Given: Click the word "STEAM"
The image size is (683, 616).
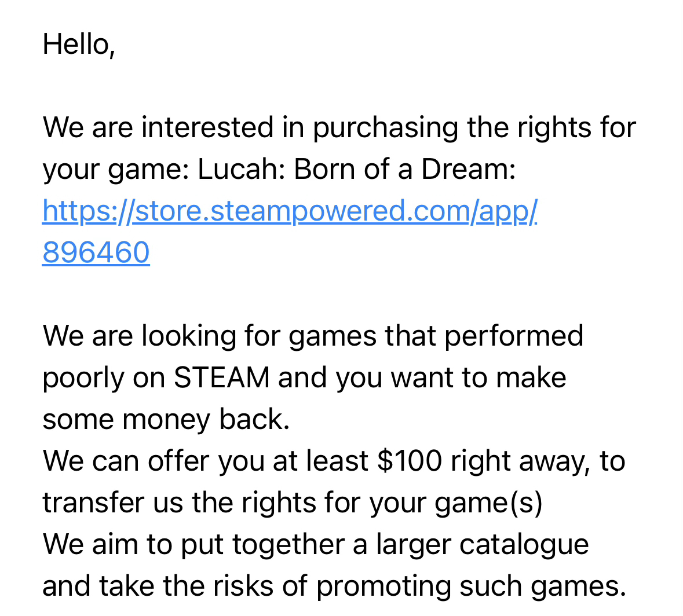Looking at the screenshot, I should [x=222, y=378].
